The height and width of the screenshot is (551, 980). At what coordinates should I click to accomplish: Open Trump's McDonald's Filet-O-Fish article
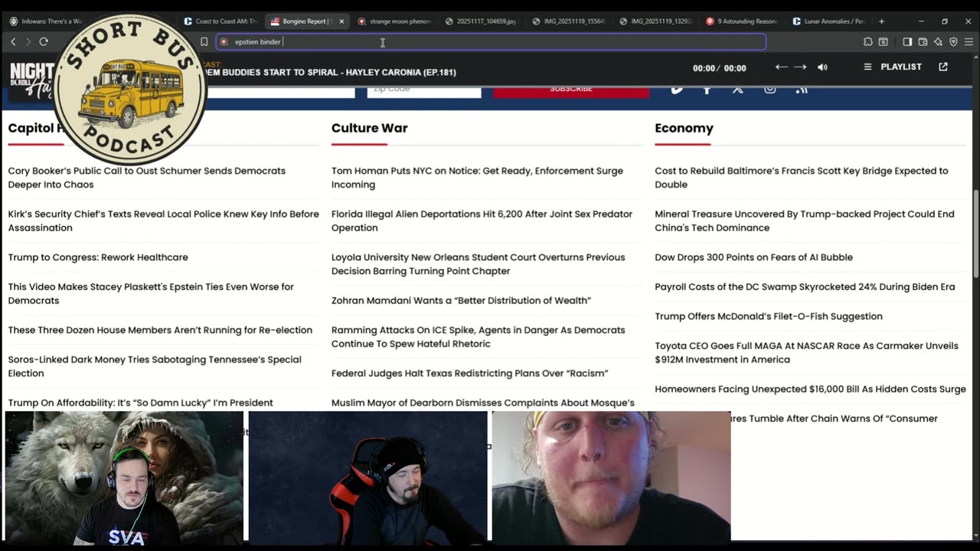click(768, 316)
